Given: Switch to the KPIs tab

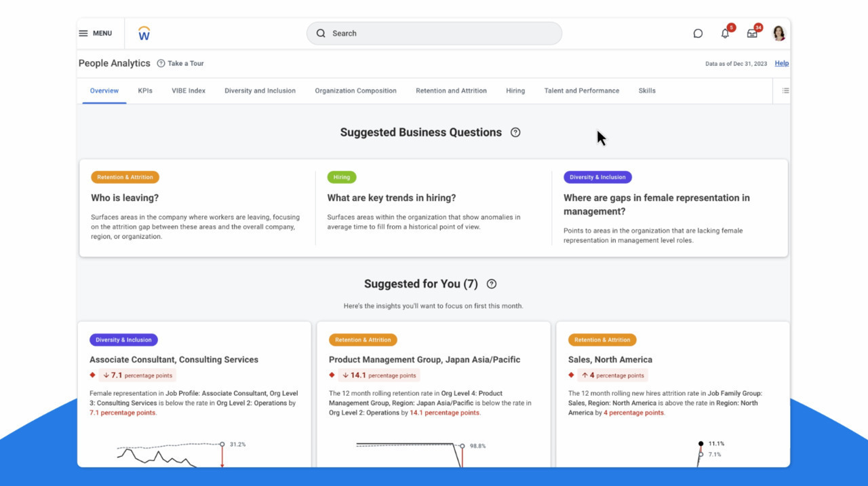Looking at the screenshot, I should coord(145,90).
